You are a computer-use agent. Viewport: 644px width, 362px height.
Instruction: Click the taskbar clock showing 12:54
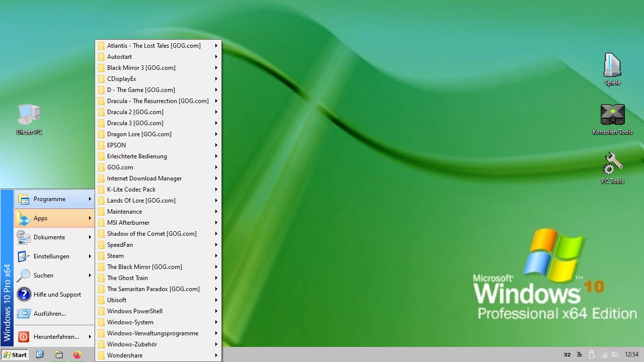coord(631,354)
